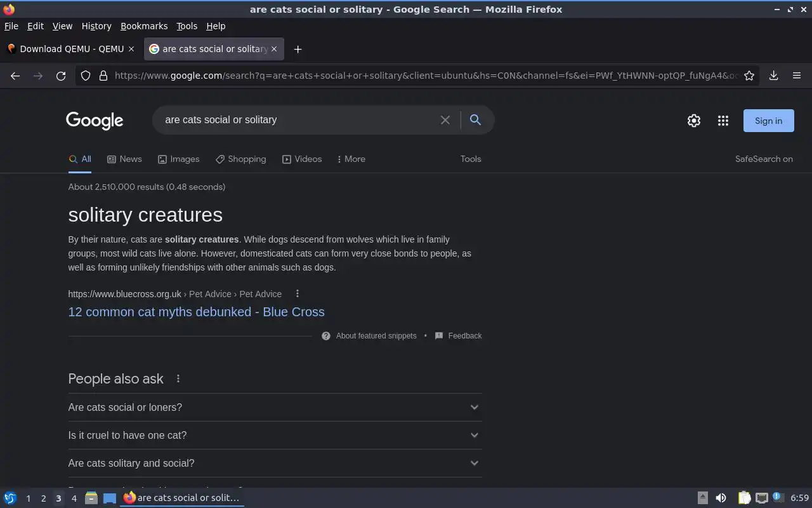This screenshot has height=508, width=812.
Task: Open featured snippet result three-dot menu
Action: pos(298,293)
